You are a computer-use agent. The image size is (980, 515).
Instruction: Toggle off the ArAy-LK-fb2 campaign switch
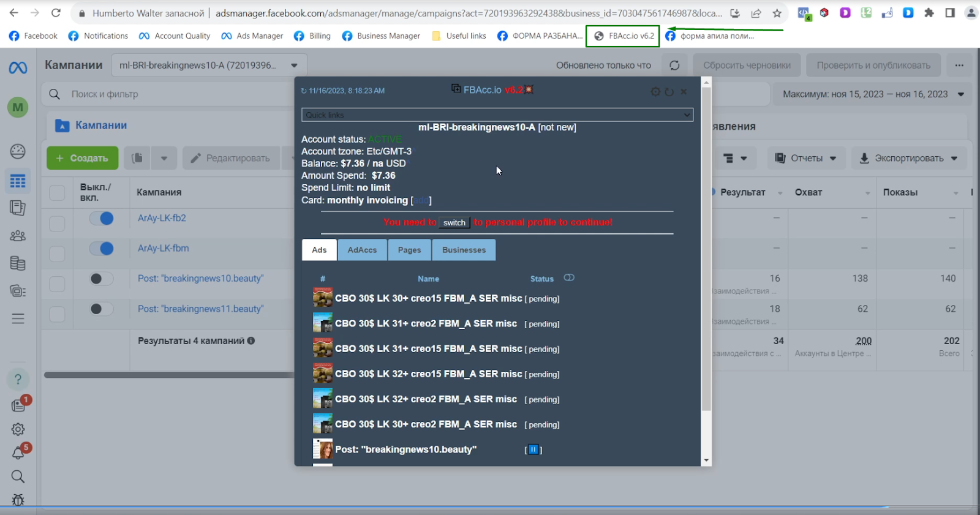pyautogui.click(x=102, y=218)
